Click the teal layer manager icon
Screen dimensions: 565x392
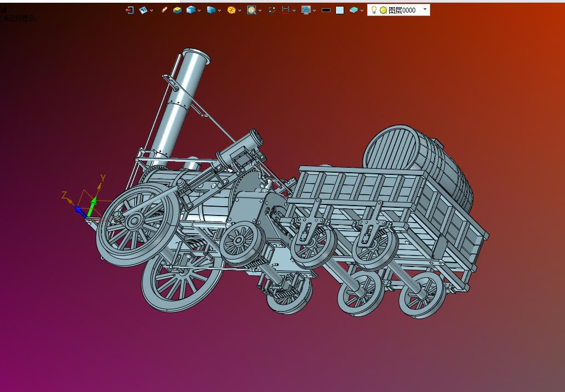click(x=354, y=10)
